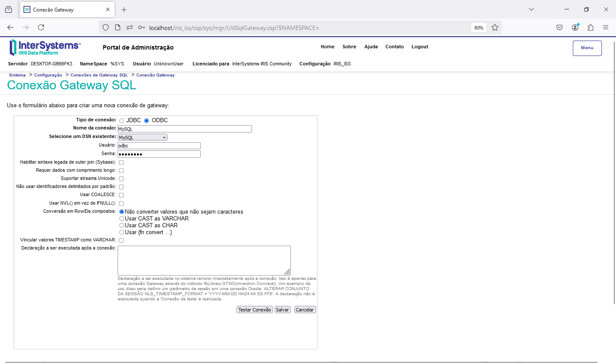The width and height of the screenshot is (616, 364).
Task: Choose Usar CAST as VARCHAR option
Action: (x=122, y=219)
